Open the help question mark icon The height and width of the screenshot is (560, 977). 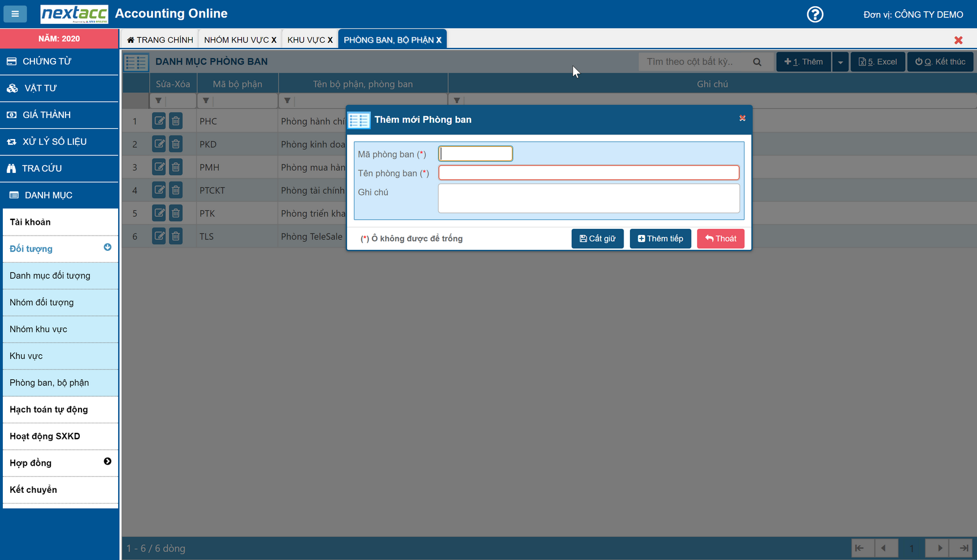pos(815,14)
